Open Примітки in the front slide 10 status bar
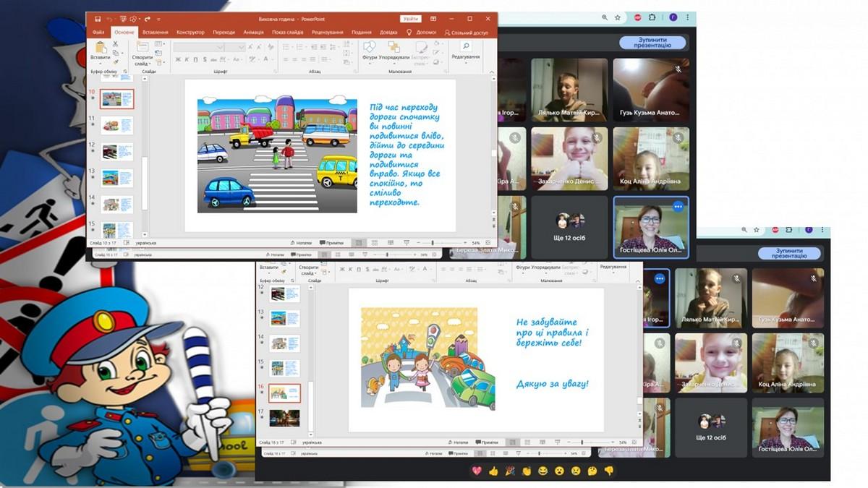This screenshot has height=488, width=868. point(332,243)
